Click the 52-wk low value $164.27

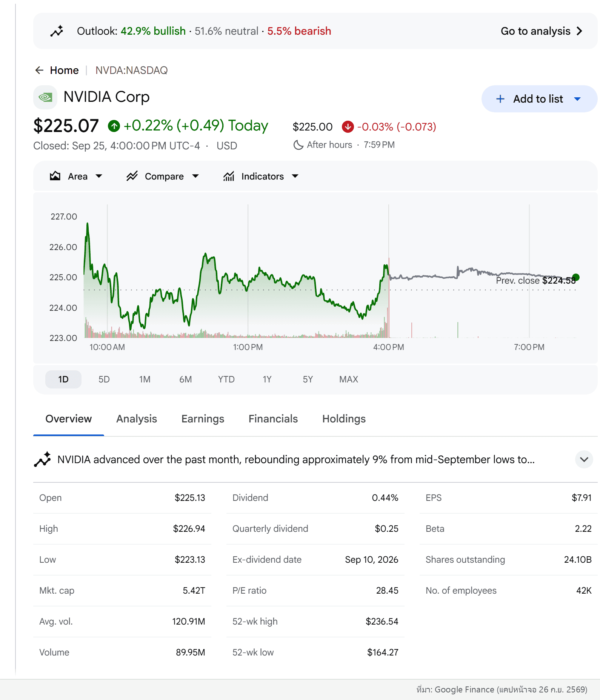(x=383, y=652)
